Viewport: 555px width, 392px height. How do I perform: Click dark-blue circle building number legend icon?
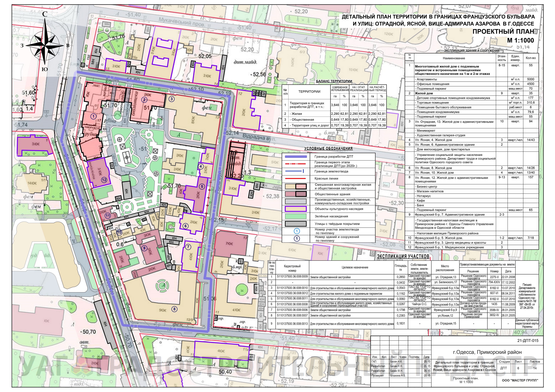[x=297, y=239]
